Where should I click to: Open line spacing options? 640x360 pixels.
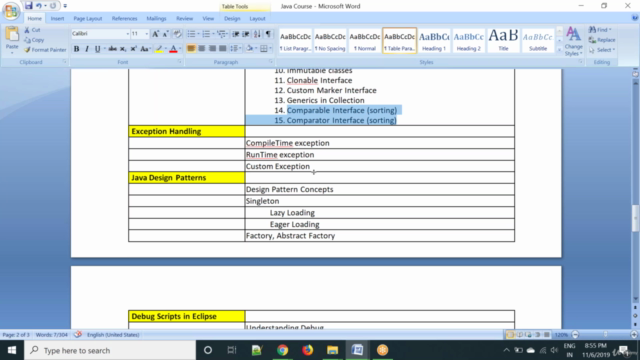pos(235,49)
